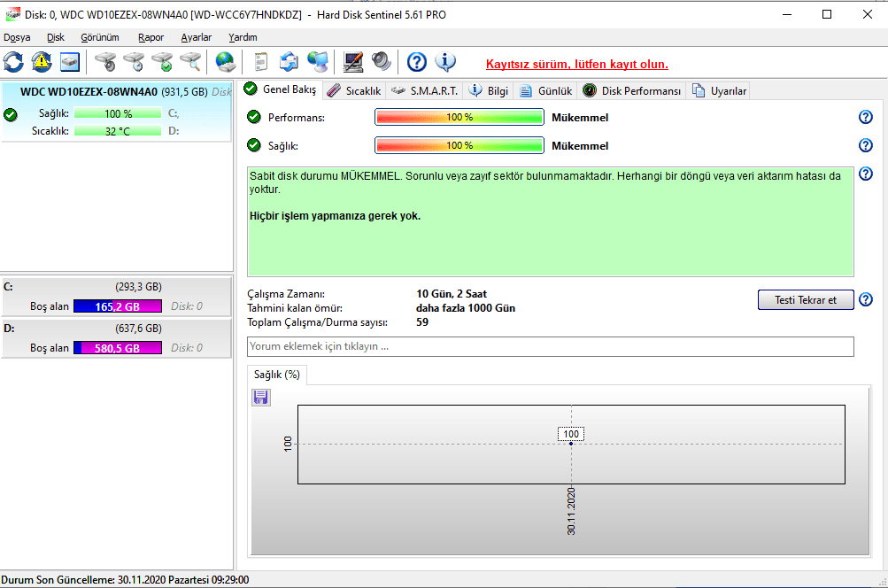Click the help icon beside Testi Tekrar et
888x588 pixels.
click(x=865, y=299)
